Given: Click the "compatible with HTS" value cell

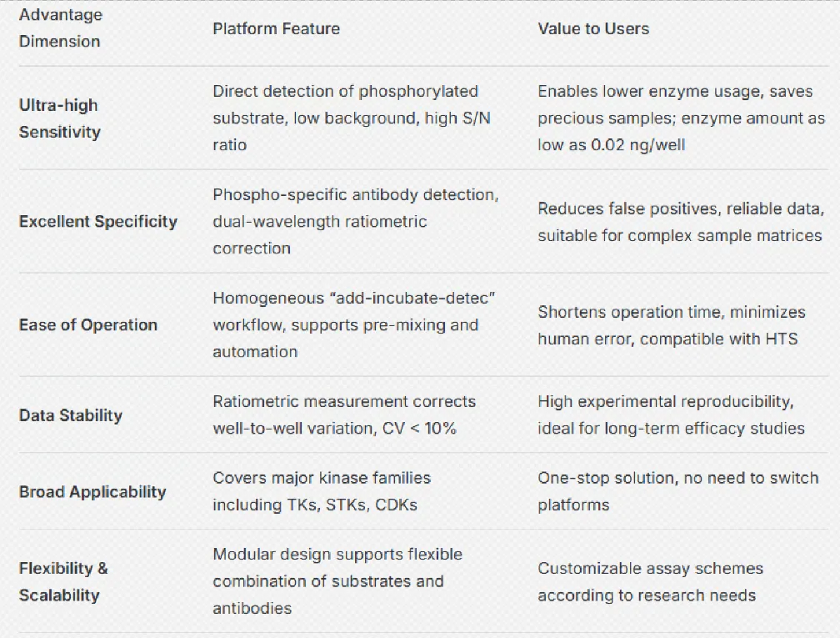Looking at the screenshot, I should [x=671, y=325].
